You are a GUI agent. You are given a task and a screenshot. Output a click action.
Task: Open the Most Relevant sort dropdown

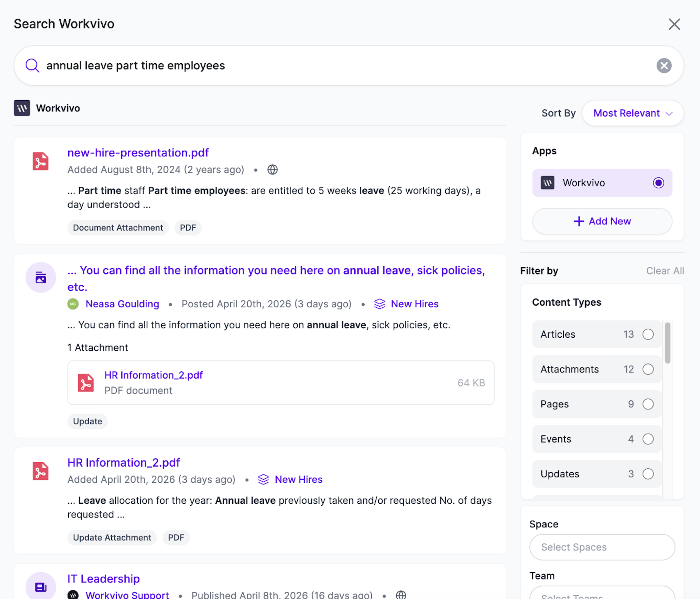[x=633, y=113]
